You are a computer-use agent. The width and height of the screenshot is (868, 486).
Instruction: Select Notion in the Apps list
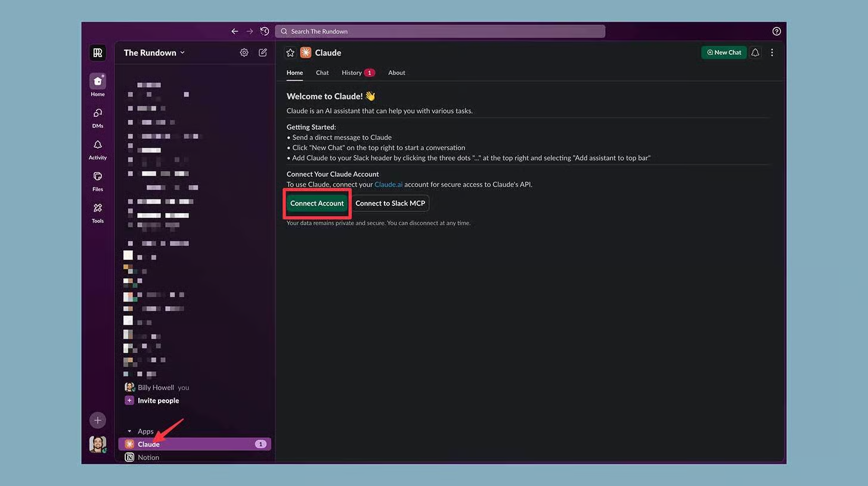click(x=194, y=457)
